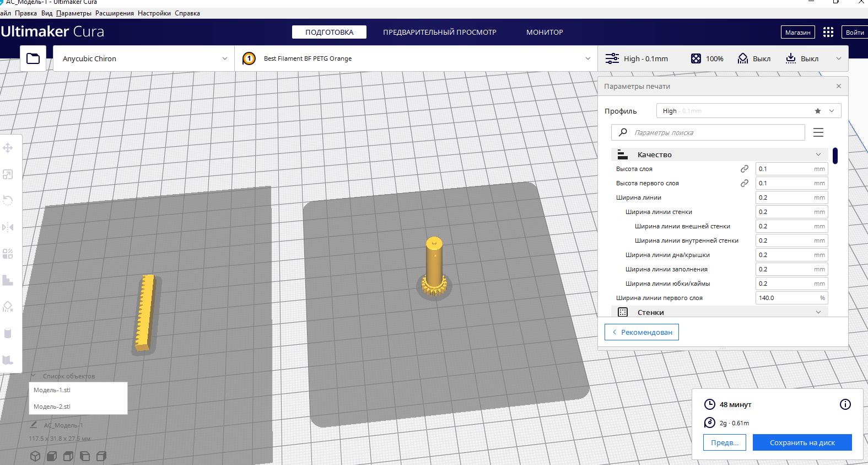Viewport: 868px width, 465px height.
Task: Switch to the 3D view cube icon
Action: 35,456
